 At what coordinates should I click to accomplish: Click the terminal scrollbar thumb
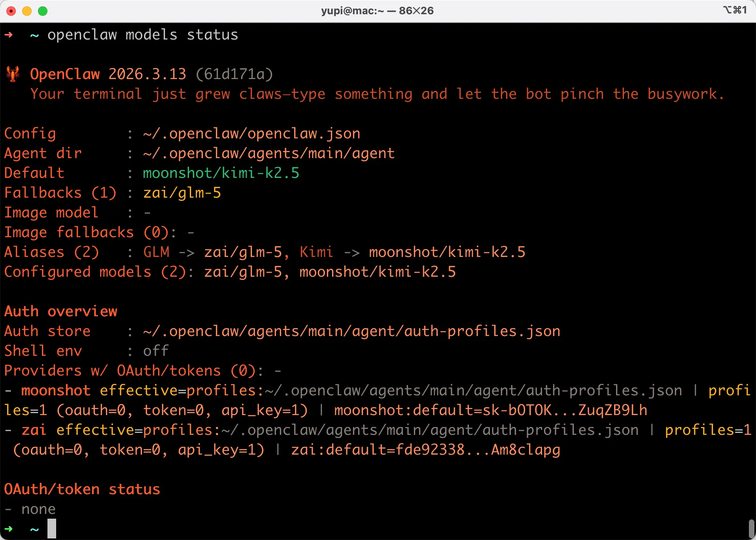(751, 528)
